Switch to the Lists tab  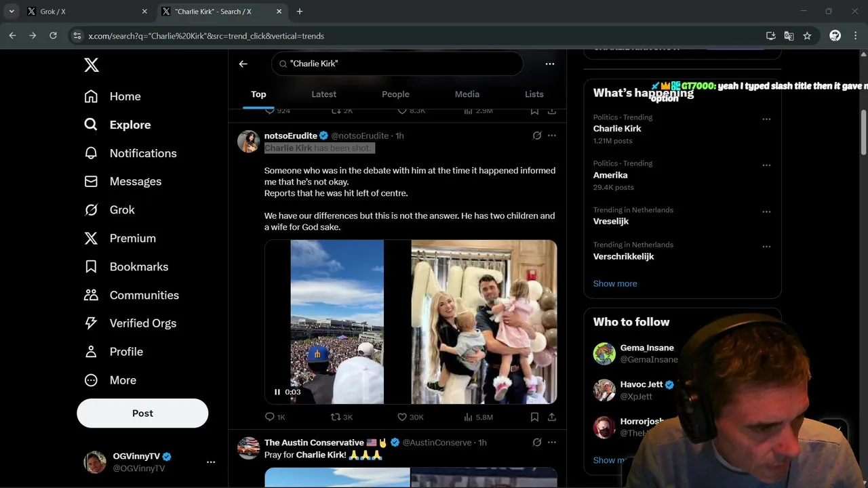point(534,94)
